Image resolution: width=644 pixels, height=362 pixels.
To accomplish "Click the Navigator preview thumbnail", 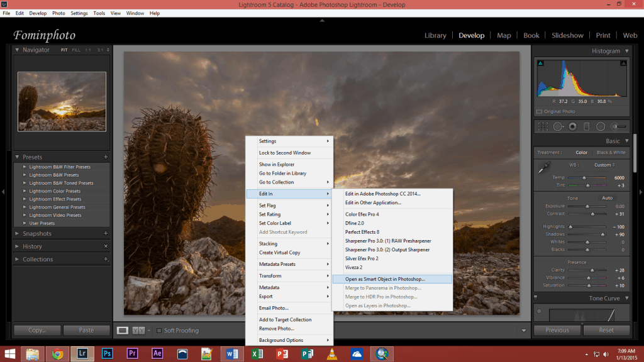I will pyautogui.click(x=62, y=102).
